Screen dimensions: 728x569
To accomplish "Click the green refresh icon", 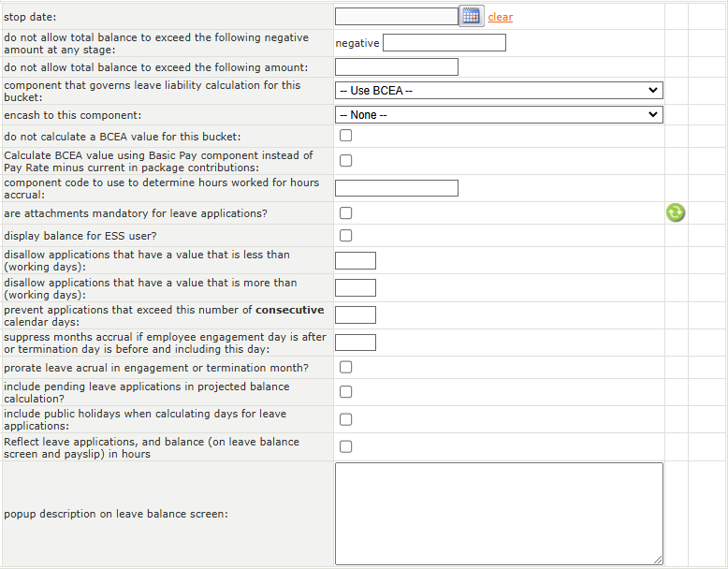I will 676,212.
